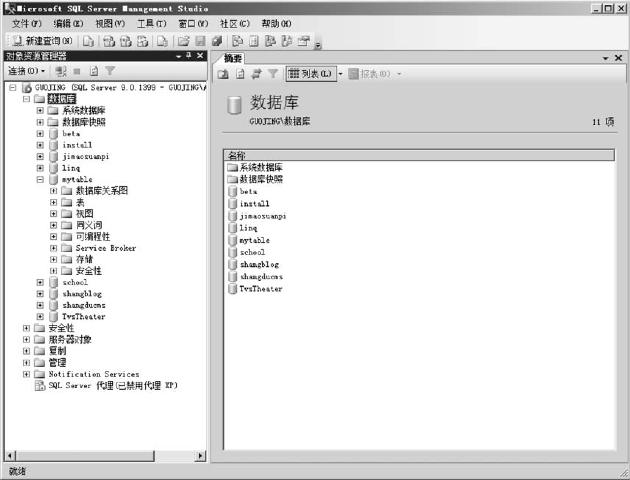Click Analysis Services XMLA Query icon
The height and width of the screenshot is (480, 630).
[143, 41]
